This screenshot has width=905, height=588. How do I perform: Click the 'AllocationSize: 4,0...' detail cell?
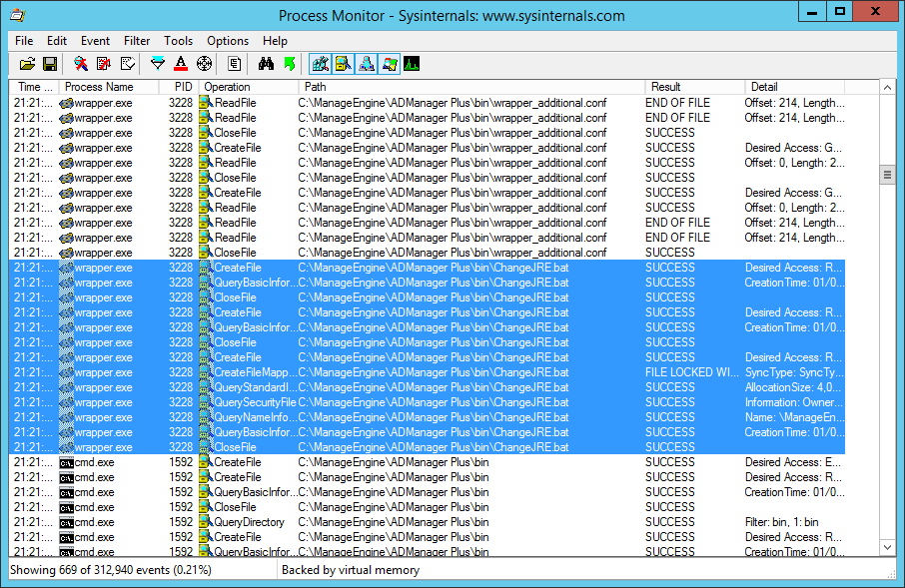click(794, 387)
